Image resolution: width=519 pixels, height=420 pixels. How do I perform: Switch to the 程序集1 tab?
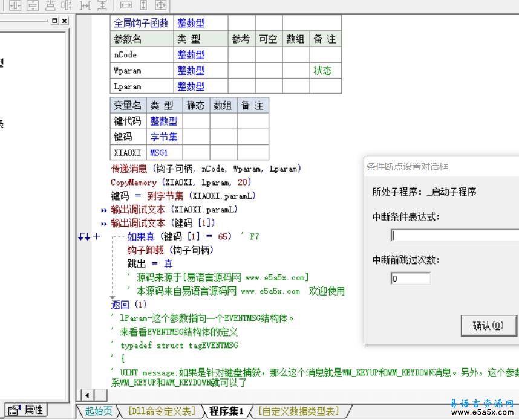(x=227, y=411)
